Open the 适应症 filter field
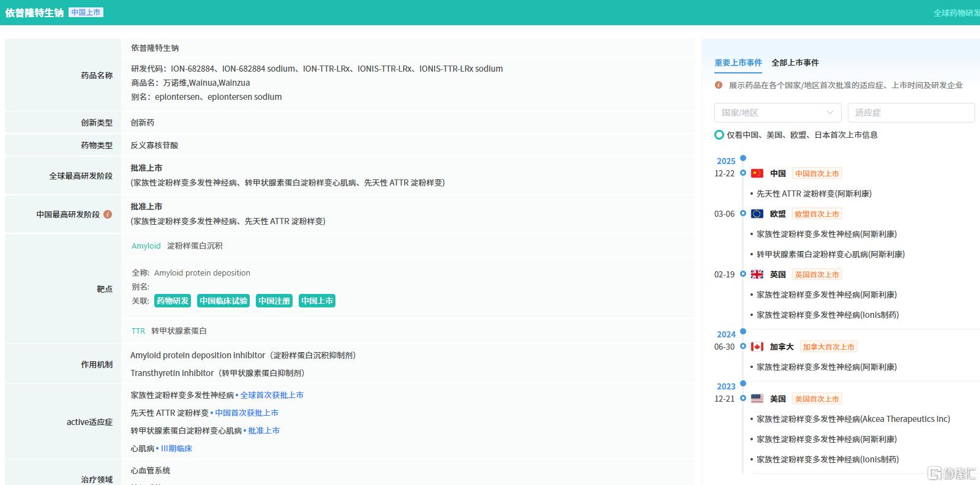The height and width of the screenshot is (485, 980). [911, 113]
